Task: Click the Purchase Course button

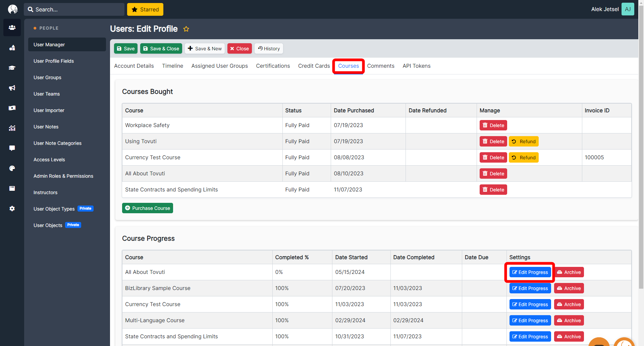Action: pyautogui.click(x=148, y=208)
